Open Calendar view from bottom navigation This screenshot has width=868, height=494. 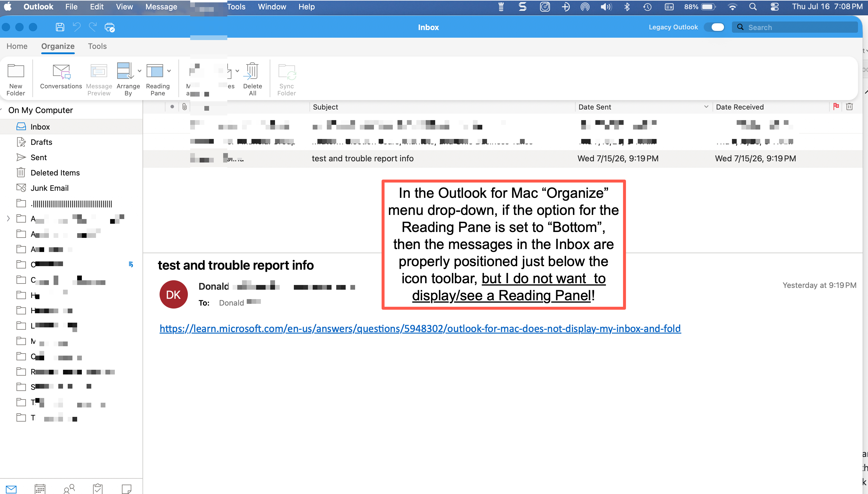[40, 489]
